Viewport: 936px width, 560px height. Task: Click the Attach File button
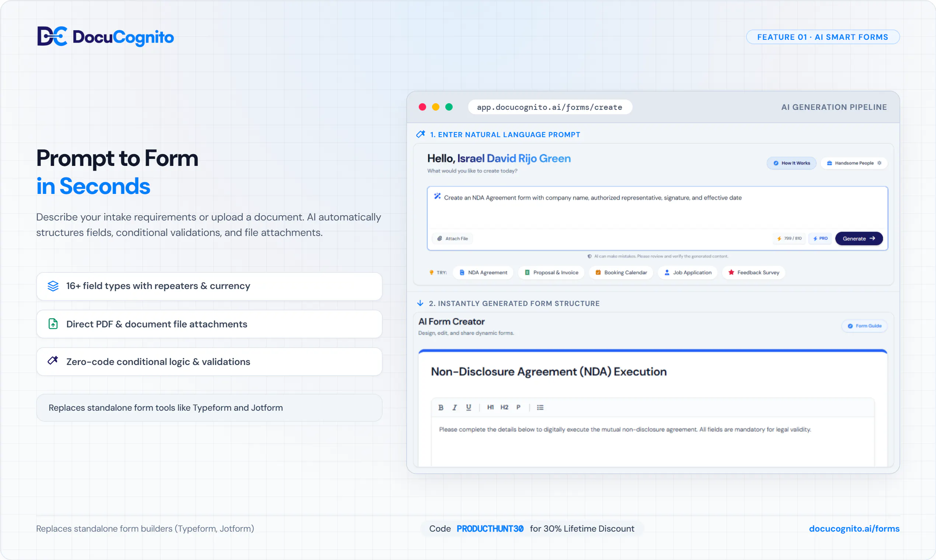[452, 239]
